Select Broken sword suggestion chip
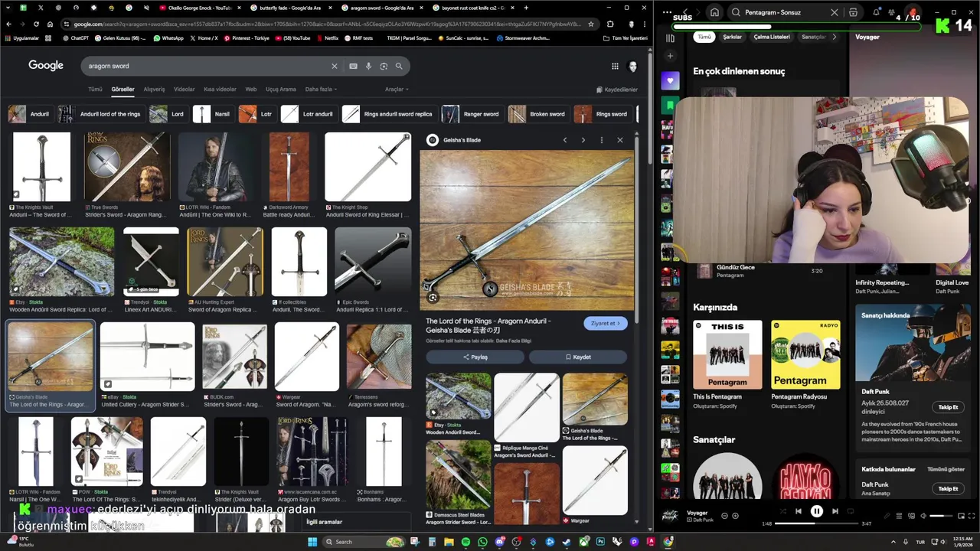 538,114
